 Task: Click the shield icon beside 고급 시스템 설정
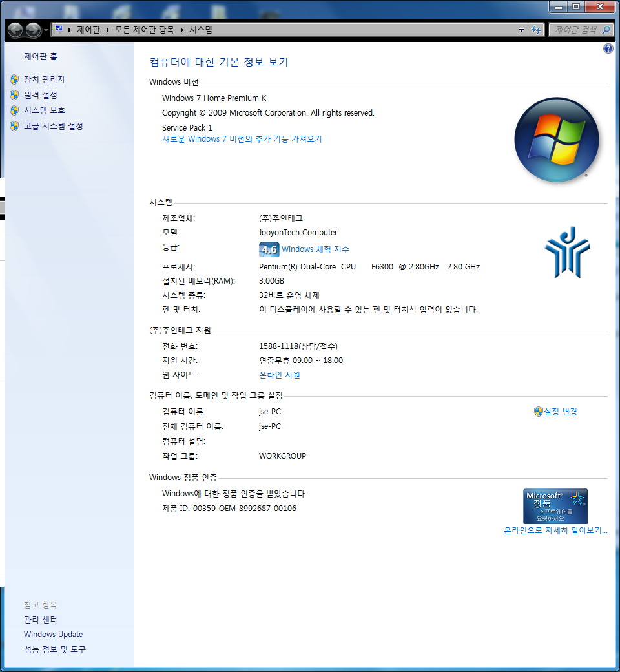[15, 126]
